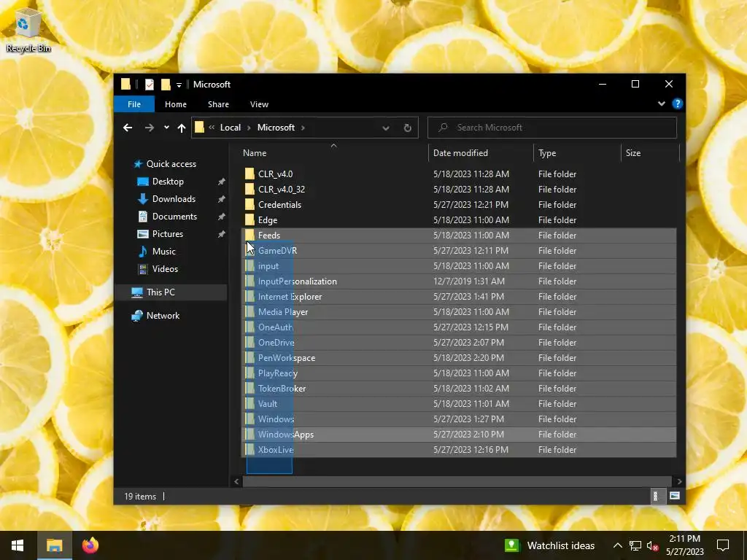Sort by Date modified column

pos(480,153)
